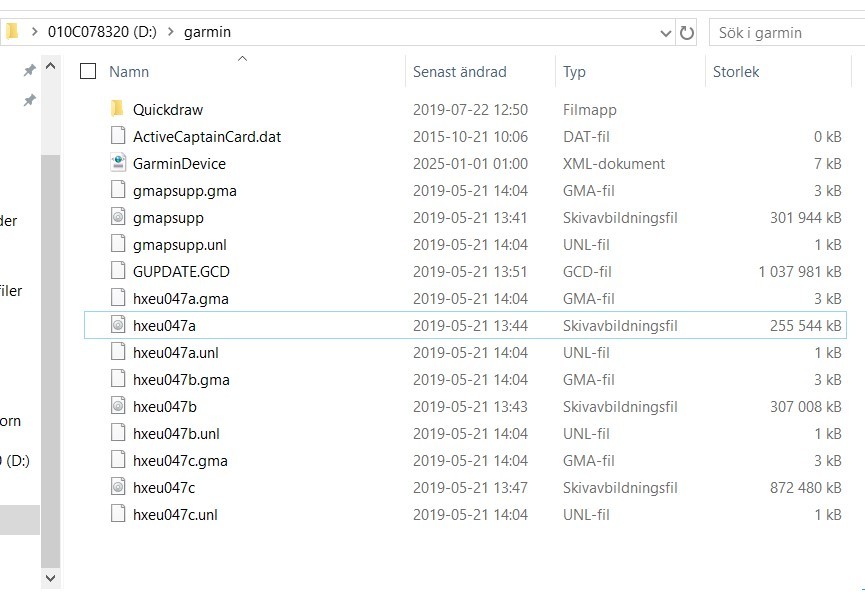Image resolution: width=865 pixels, height=599 pixels.
Task: Click the lower pin icon in sidebar
Action: (29, 100)
